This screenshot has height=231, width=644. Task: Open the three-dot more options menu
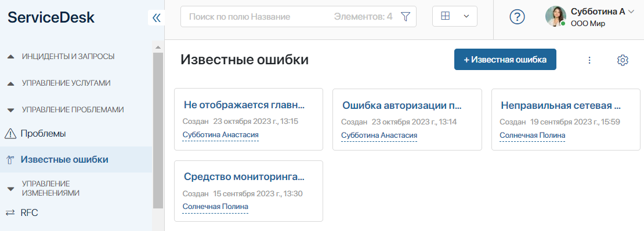(x=589, y=60)
